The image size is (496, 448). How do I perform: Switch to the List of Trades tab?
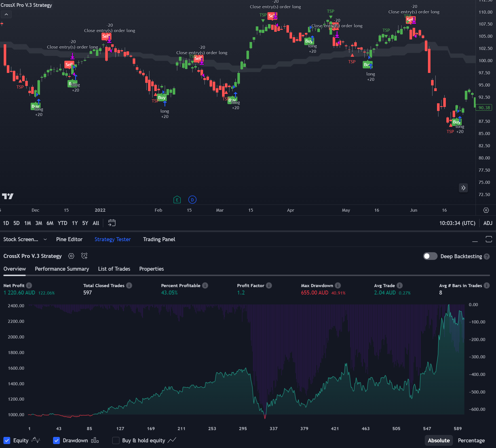pyautogui.click(x=114, y=269)
